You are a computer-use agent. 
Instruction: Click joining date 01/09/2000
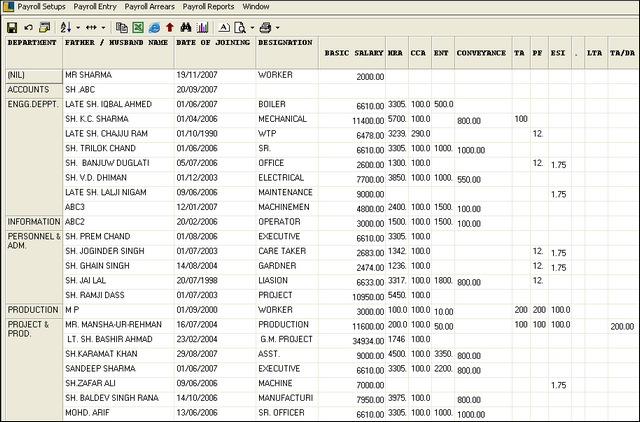197,310
